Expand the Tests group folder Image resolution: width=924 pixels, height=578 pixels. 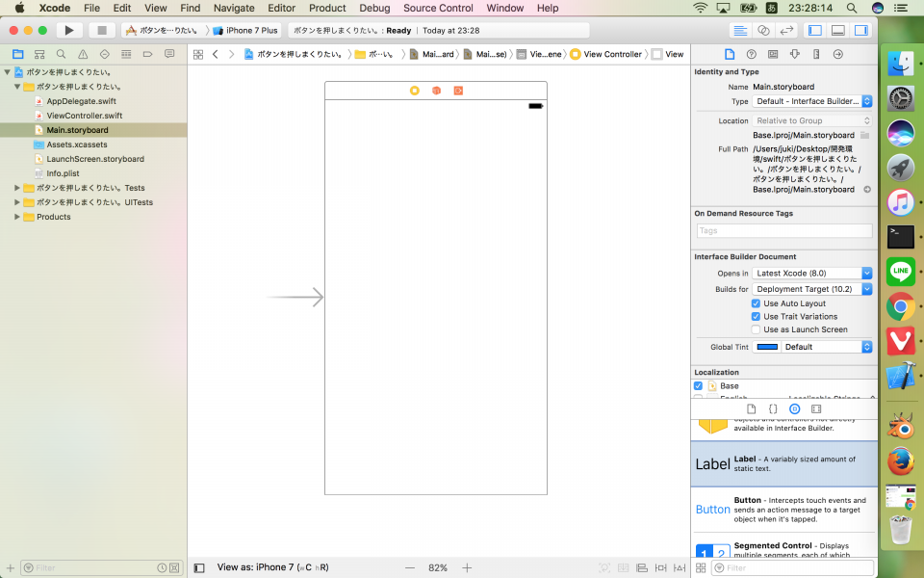pyautogui.click(x=17, y=188)
